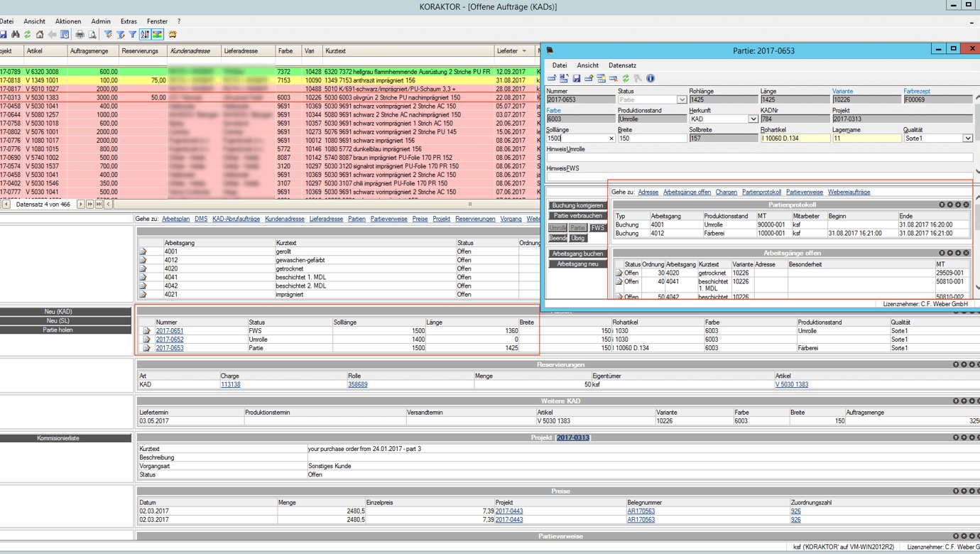The width and height of the screenshot is (980, 554).
Task: Open the Datensatz menu in Partie window
Action: click(622, 65)
